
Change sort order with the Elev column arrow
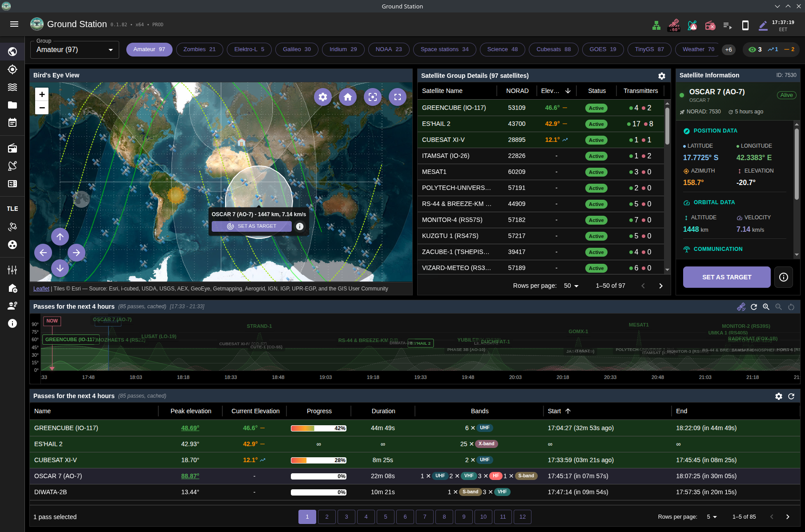568,91
